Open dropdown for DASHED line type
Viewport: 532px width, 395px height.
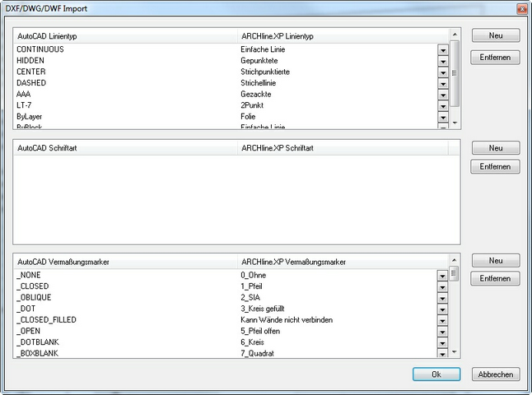[x=443, y=84]
